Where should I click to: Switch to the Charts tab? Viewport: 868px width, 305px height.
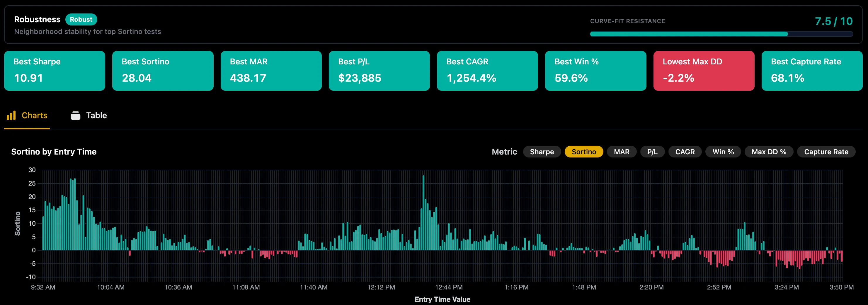[27, 115]
